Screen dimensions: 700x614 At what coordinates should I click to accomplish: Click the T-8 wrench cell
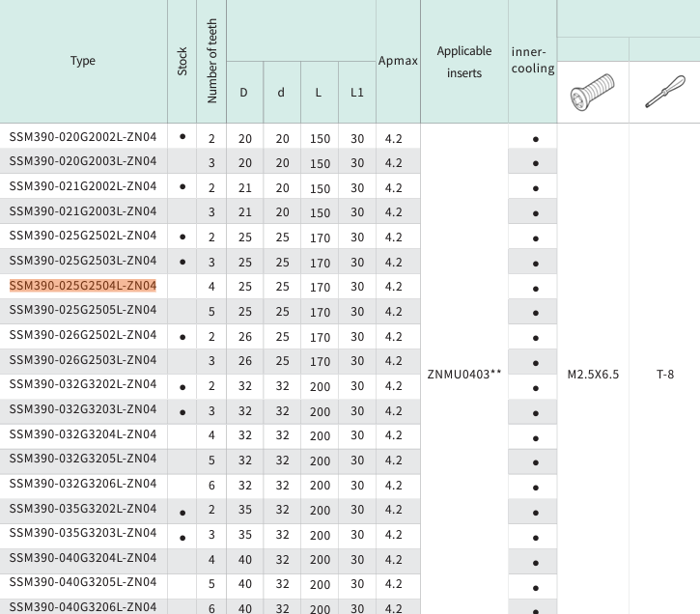pyautogui.click(x=664, y=374)
